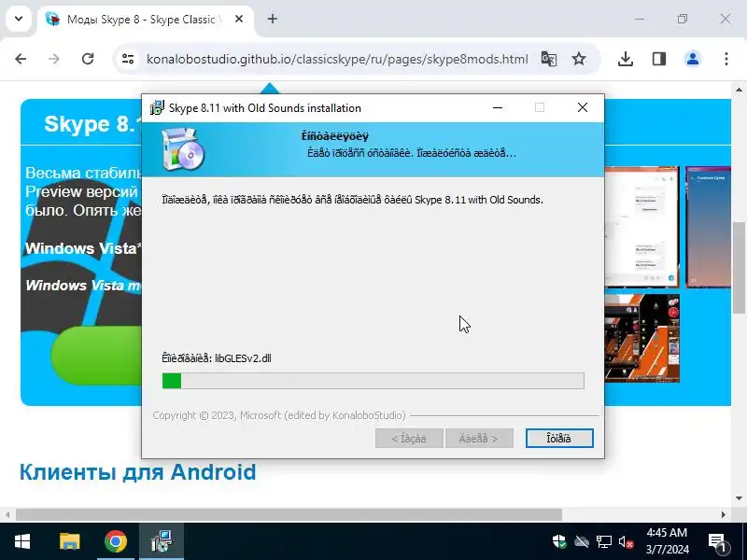Open Chrome downloads icon
The height and width of the screenshot is (560, 747).
(x=625, y=59)
